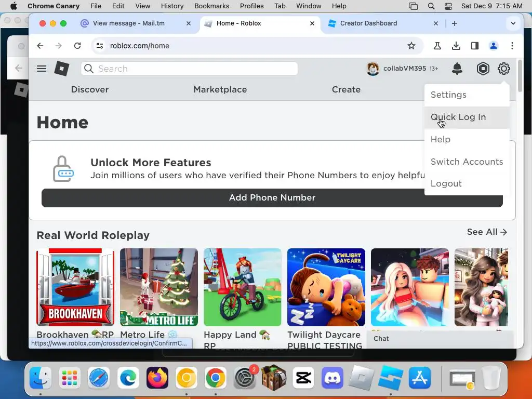Viewport: 532px width, 399px height.
Task: Switch to Creator Dashboard tab
Action: pos(368,23)
